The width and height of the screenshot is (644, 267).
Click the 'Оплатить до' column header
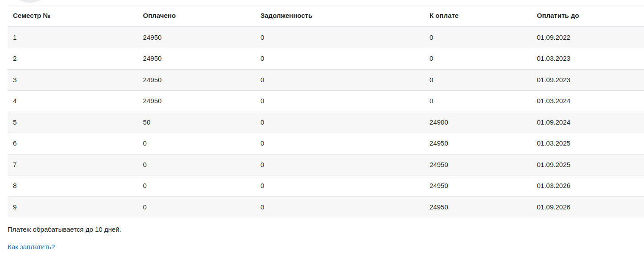pos(558,16)
